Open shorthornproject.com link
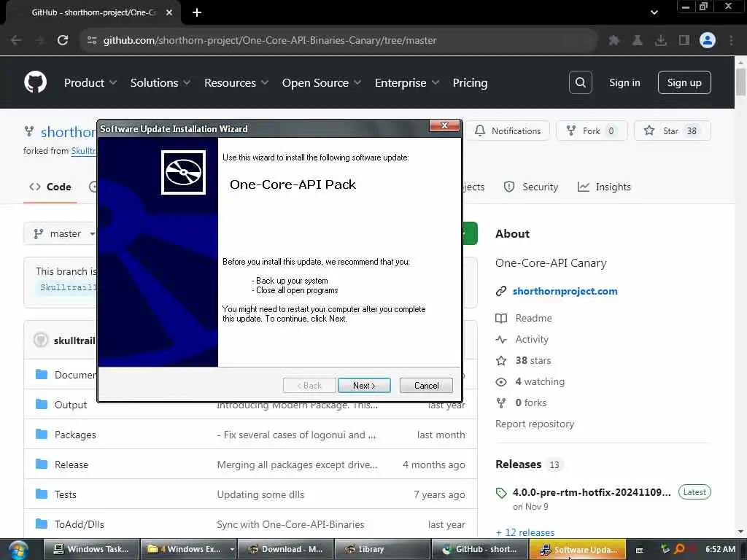This screenshot has height=560, width=747. [565, 291]
